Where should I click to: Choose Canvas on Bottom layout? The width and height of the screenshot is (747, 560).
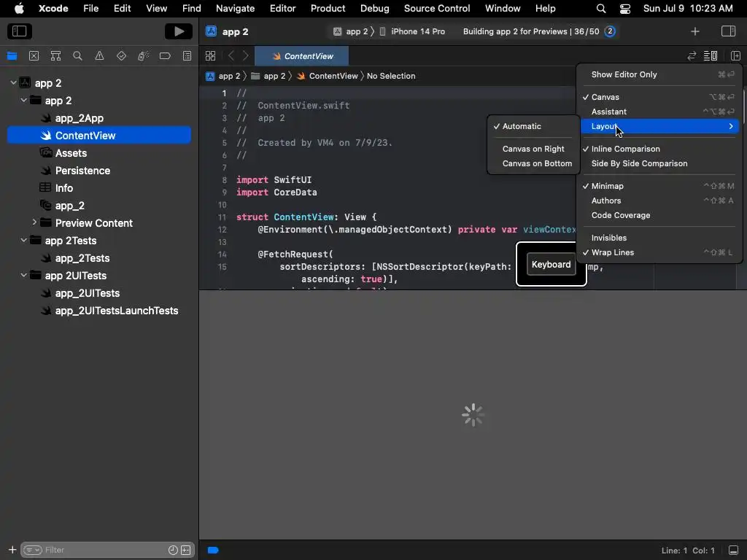coord(533,164)
